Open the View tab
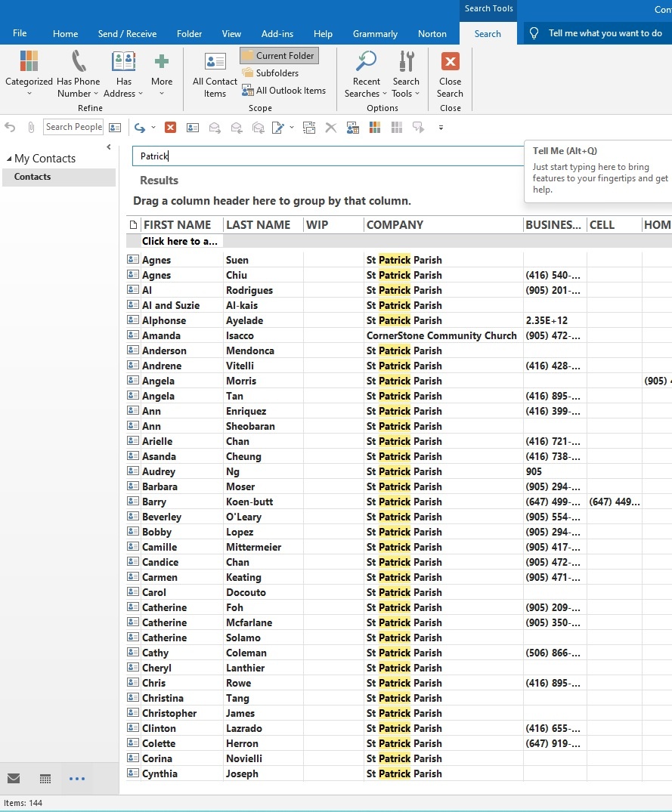Viewport: 672px width, 812px height. [231, 34]
